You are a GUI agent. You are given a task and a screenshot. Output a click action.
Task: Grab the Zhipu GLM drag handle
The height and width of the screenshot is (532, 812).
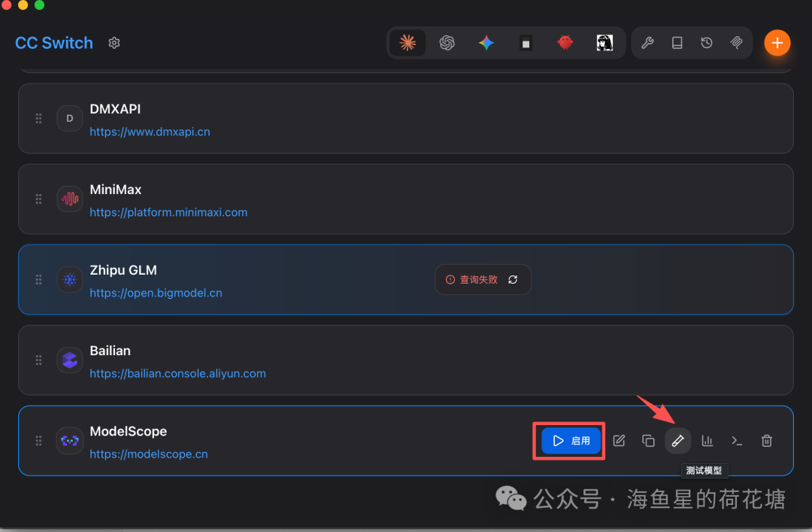[x=38, y=280]
